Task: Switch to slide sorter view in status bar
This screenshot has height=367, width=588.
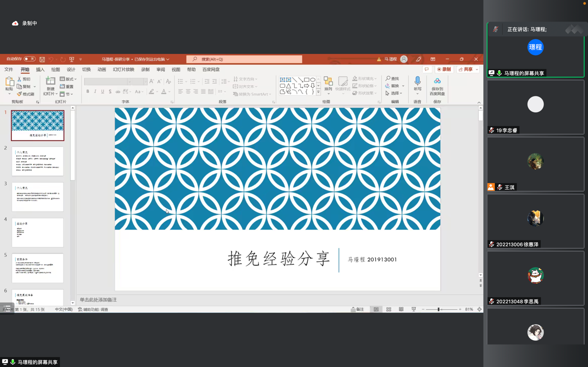Action: [388, 309]
